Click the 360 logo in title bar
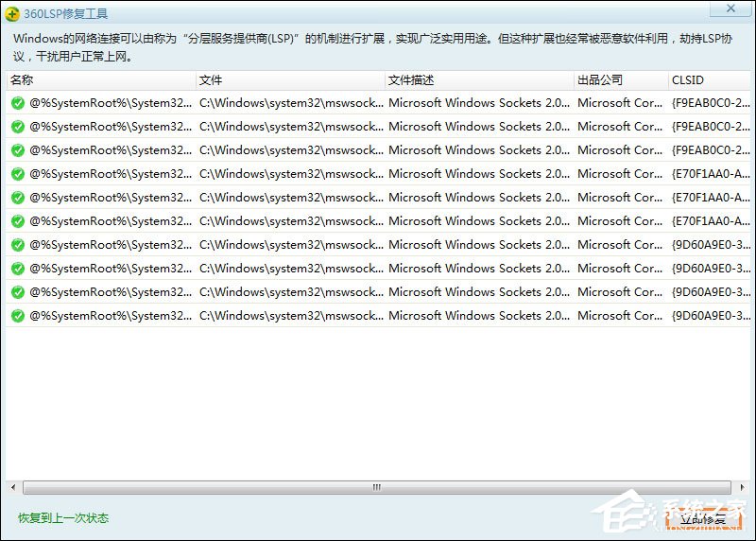 tap(11, 13)
